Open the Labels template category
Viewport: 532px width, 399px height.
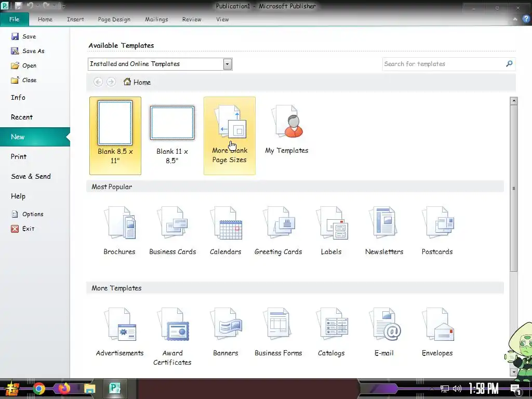point(331,231)
